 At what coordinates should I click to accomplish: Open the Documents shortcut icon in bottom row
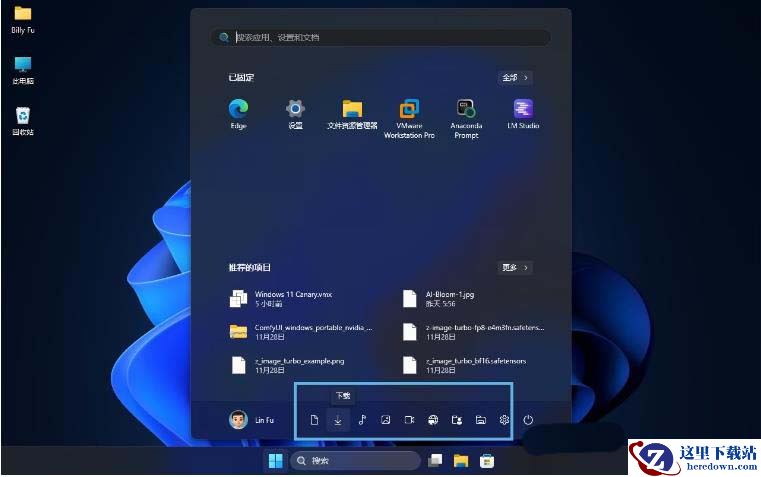click(x=314, y=420)
